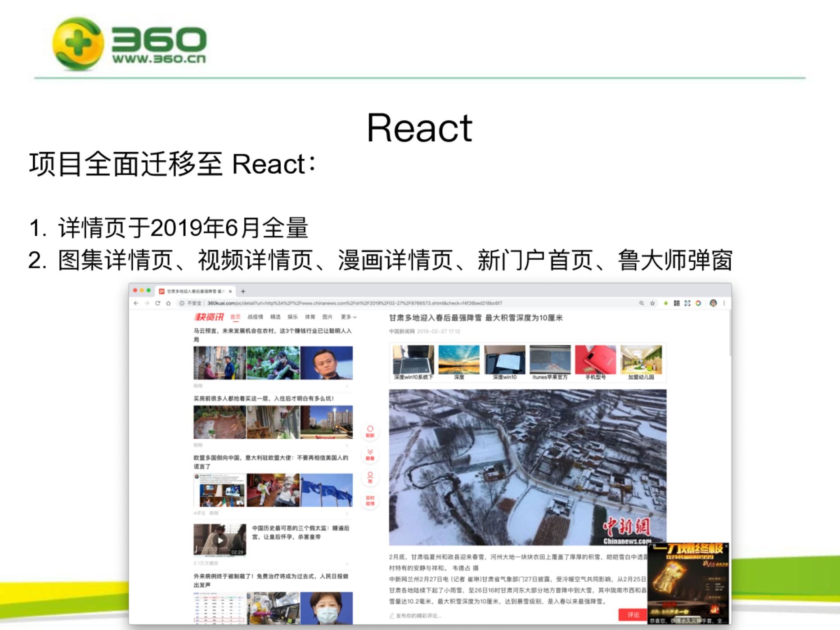Select the 战疫情 navigation tab

point(255,317)
